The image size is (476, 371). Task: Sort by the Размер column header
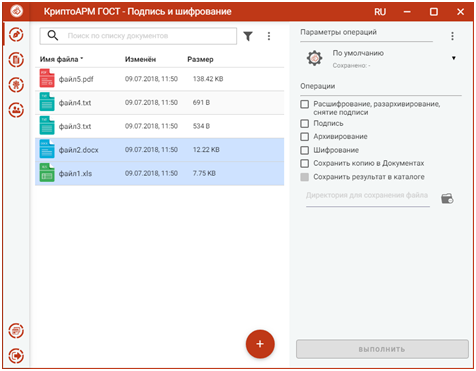click(x=200, y=59)
